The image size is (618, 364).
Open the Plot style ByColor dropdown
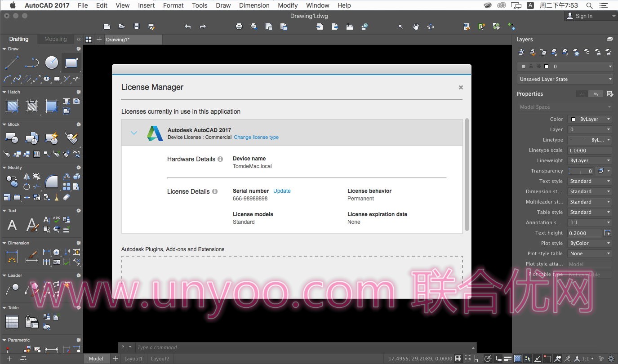(x=590, y=243)
